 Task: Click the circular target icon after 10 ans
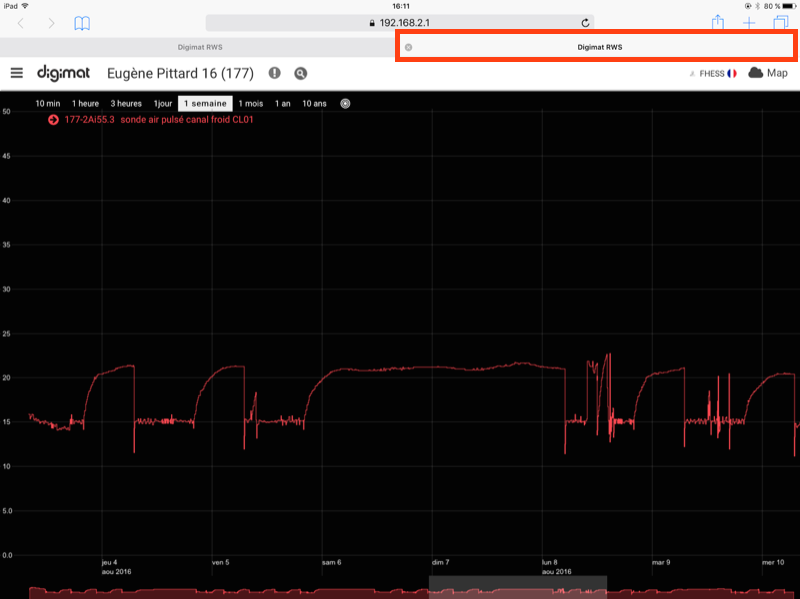(x=345, y=104)
